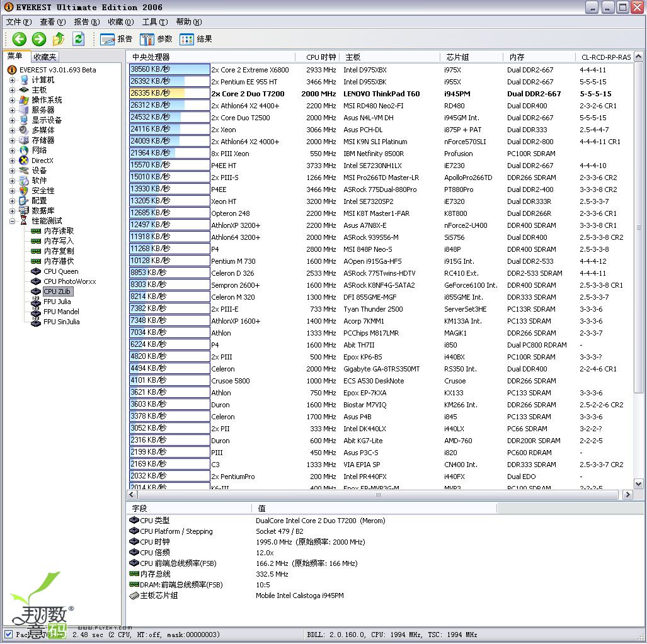The height and width of the screenshot is (644, 647).
Task: Click the EVEREST v3.01.693 Beta root icon
Action: (x=12, y=70)
